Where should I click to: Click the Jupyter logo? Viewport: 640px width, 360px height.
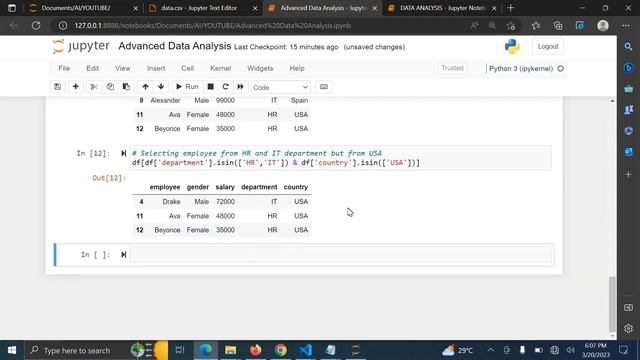pyautogui.click(x=81, y=46)
